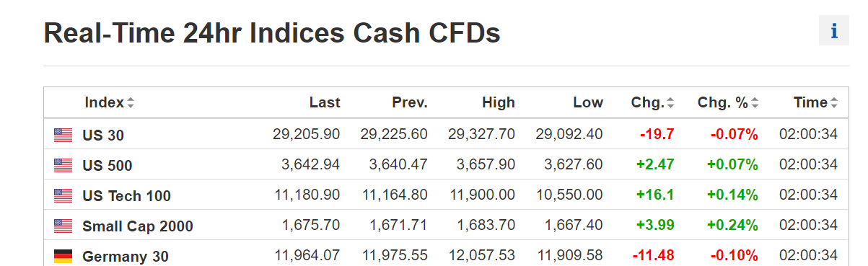Click the High column header
This screenshot has width=868, height=266.
(x=499, y=102)
